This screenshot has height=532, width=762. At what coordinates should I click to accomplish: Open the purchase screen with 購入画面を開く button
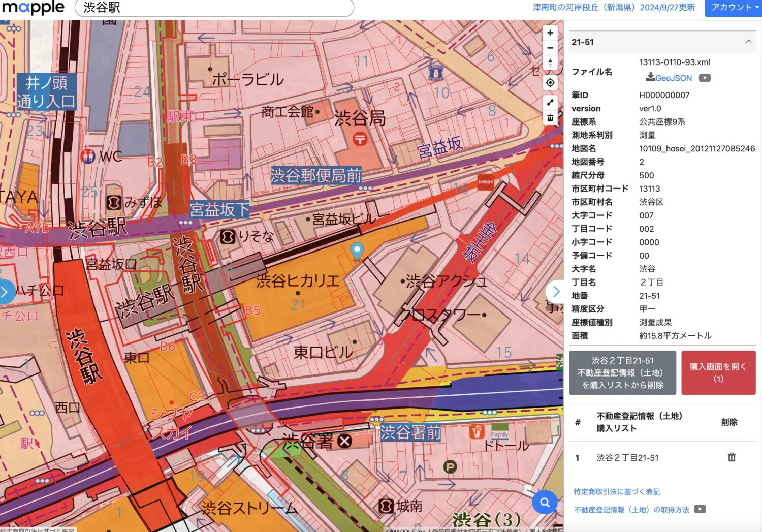718,372
